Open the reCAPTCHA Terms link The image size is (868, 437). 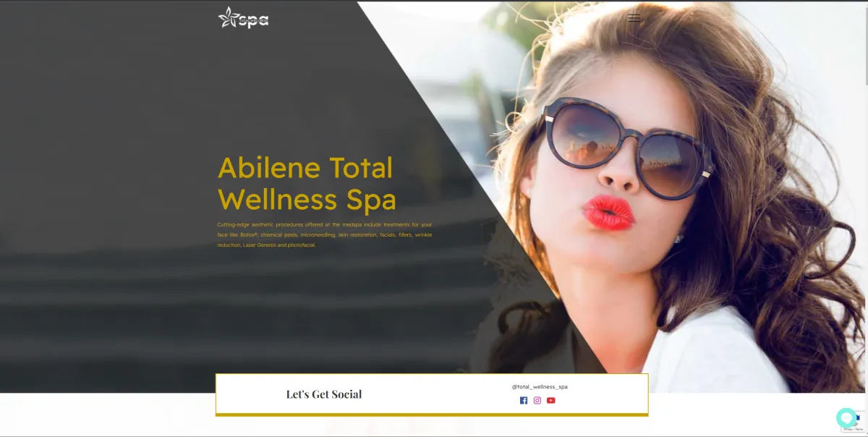point(859,429)
